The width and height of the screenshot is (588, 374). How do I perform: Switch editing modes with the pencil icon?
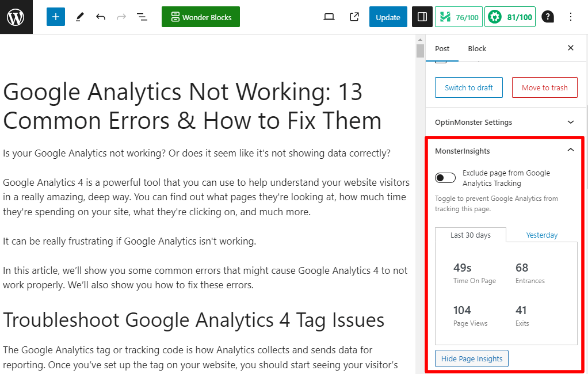pos(79,17)
